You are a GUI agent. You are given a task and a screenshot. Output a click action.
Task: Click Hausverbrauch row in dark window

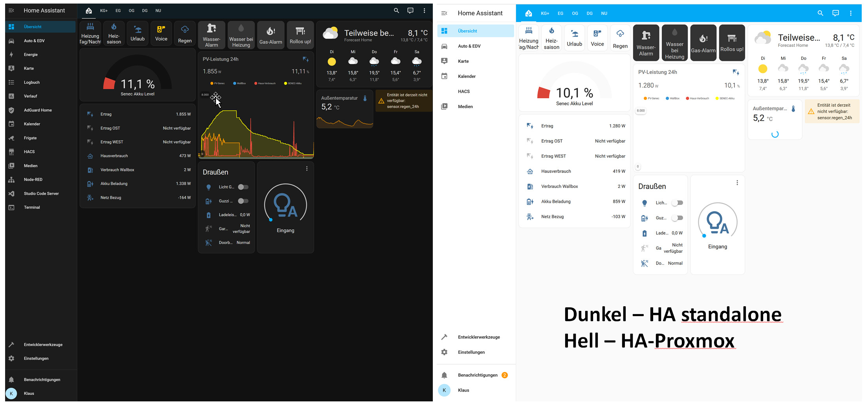[x=137, y=156]
